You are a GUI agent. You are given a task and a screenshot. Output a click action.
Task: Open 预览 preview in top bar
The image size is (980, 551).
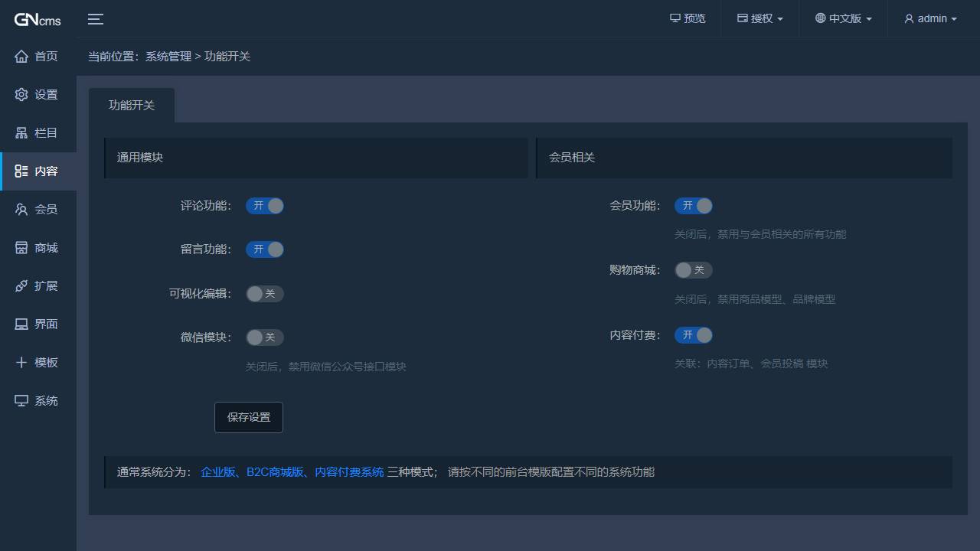[x=687, y=18]
